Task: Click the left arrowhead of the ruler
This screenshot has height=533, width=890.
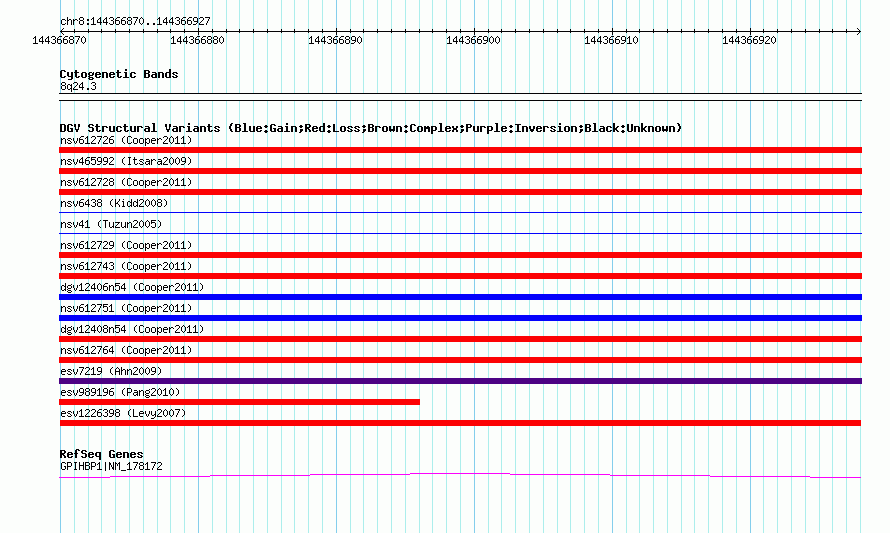Action: pos(62,31)
